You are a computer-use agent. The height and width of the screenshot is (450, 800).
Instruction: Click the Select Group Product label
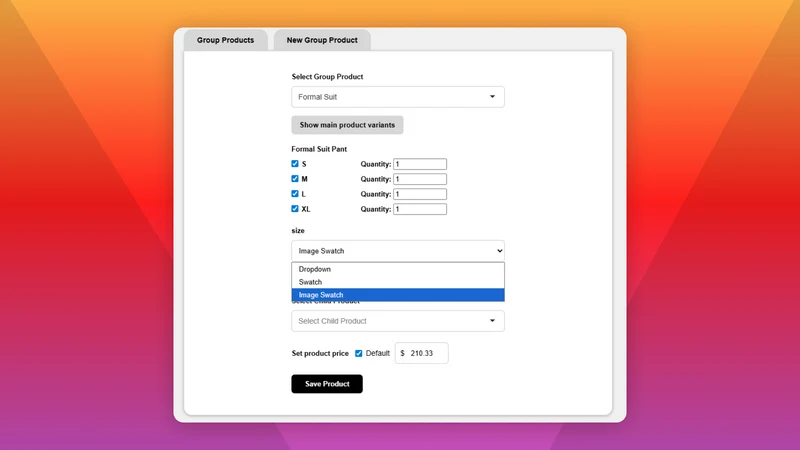coord(327,77)
